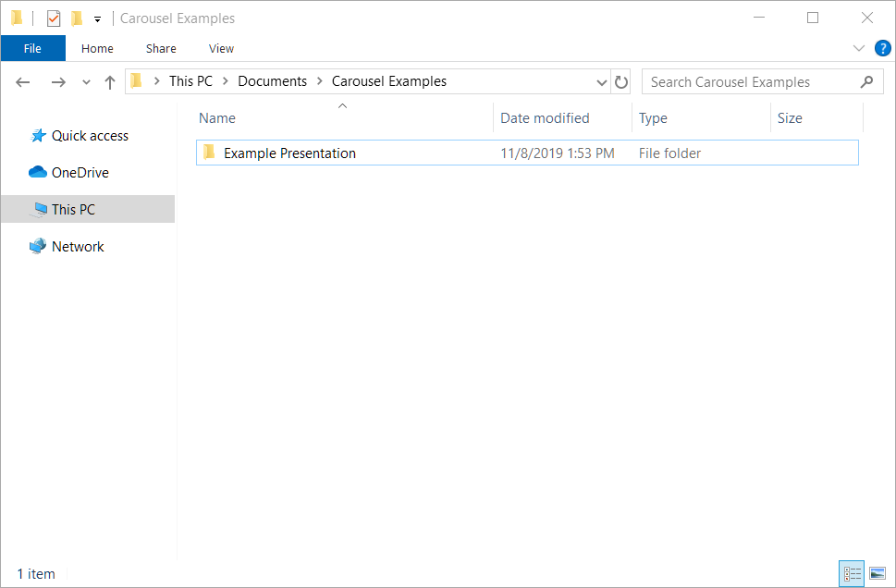This screenshot has height=588, width=896.
Task: Click the New folder icon in the quick access toolbar
Action: point(77,18)
